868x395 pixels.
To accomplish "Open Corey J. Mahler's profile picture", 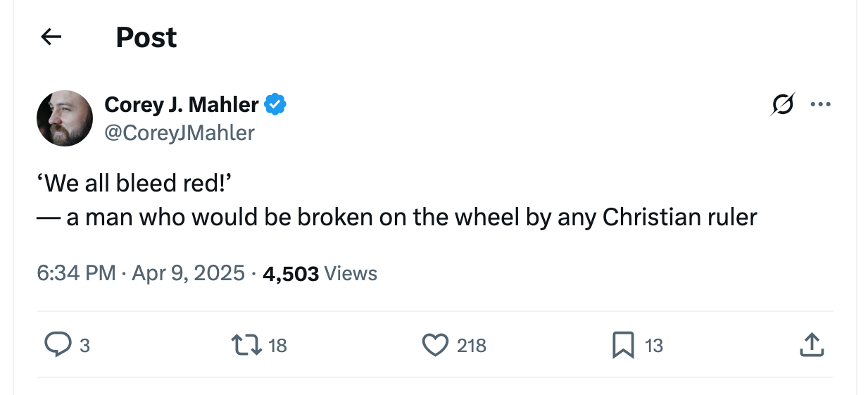I will (x=65, y=118).
